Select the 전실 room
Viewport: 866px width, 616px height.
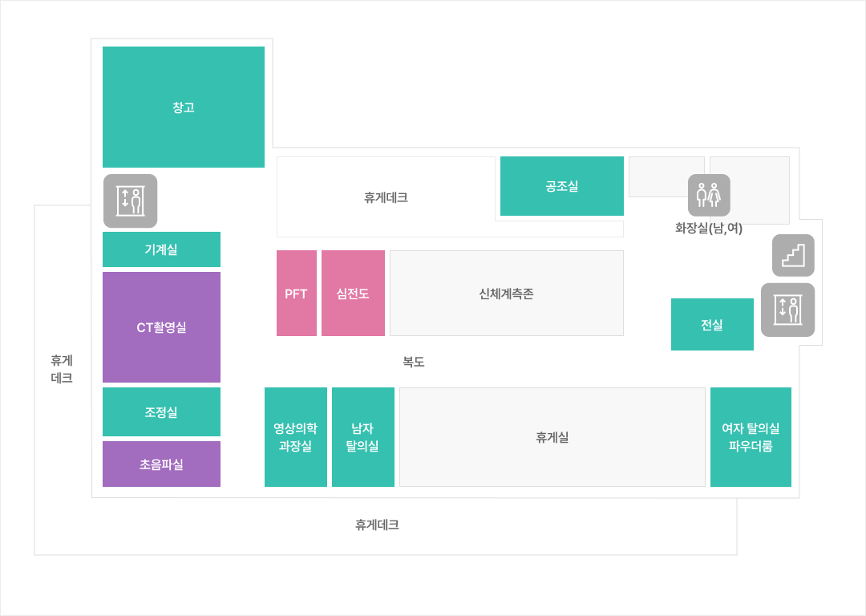tap(712, 325)
